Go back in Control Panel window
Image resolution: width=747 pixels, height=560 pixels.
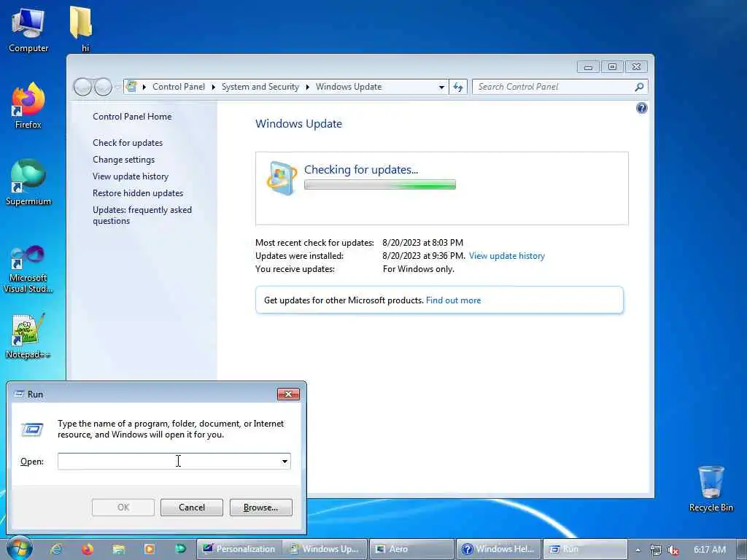82,87
